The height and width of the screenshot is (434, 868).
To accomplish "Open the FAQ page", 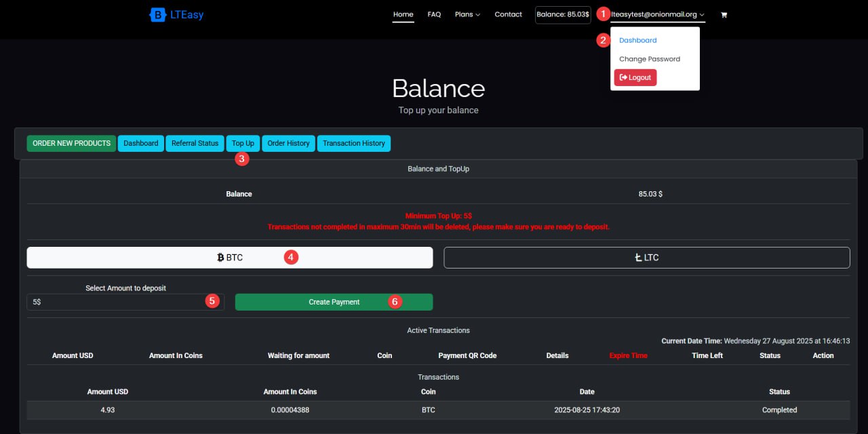I will 434,14.
